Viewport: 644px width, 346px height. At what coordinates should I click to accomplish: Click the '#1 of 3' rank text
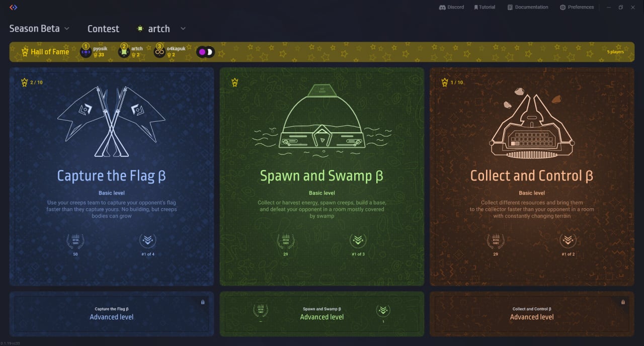tap(358, 254)
